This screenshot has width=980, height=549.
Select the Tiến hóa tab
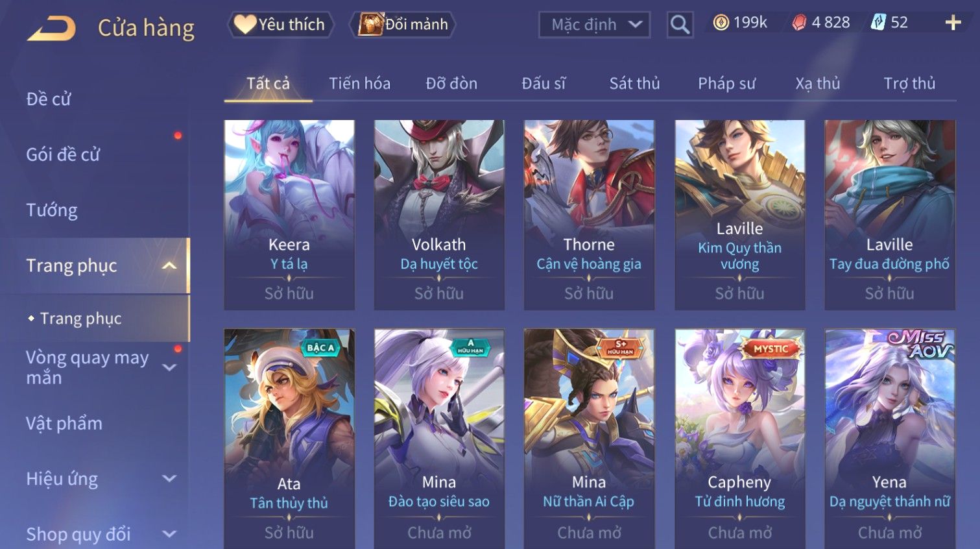(x=359, y=84)
